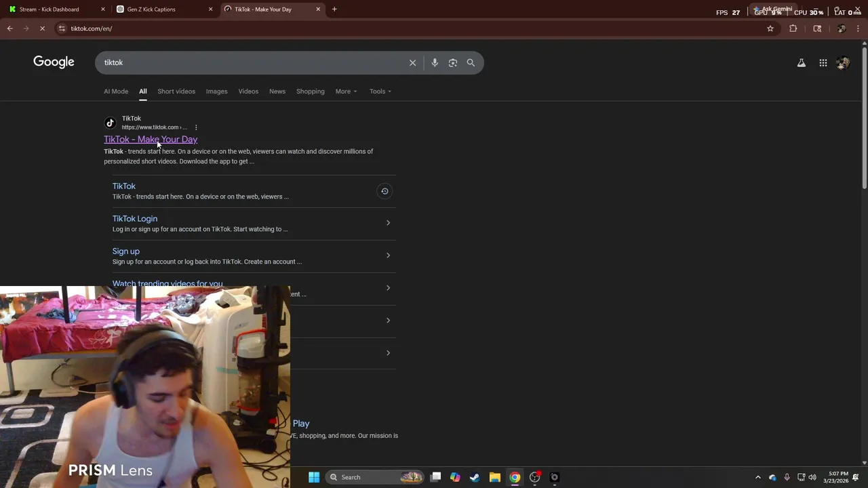This screenshot has height=488, width=868.
Task: Switch to Videos results tab
Action: click(x=248, y=91)
